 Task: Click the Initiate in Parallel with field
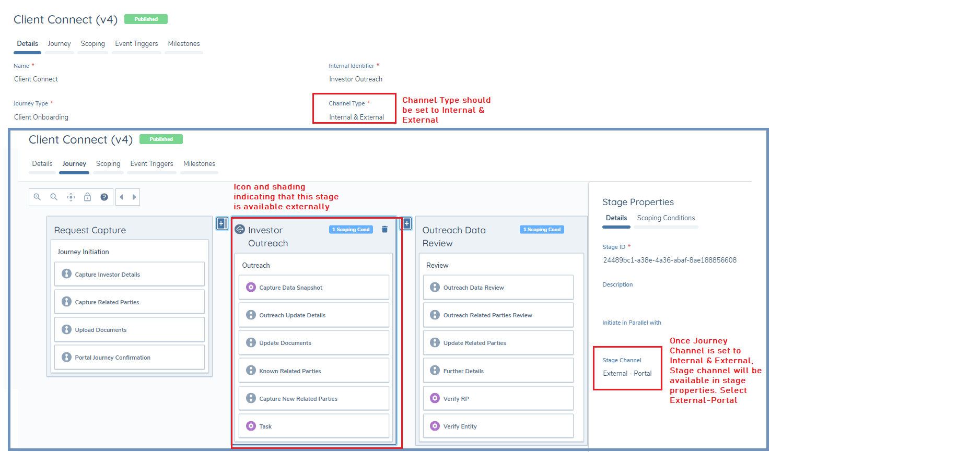pyautogui.click(x=632, y=323)
